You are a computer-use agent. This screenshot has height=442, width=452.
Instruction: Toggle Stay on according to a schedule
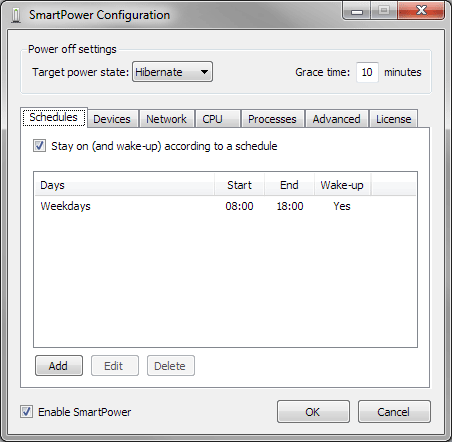[39, 146]
